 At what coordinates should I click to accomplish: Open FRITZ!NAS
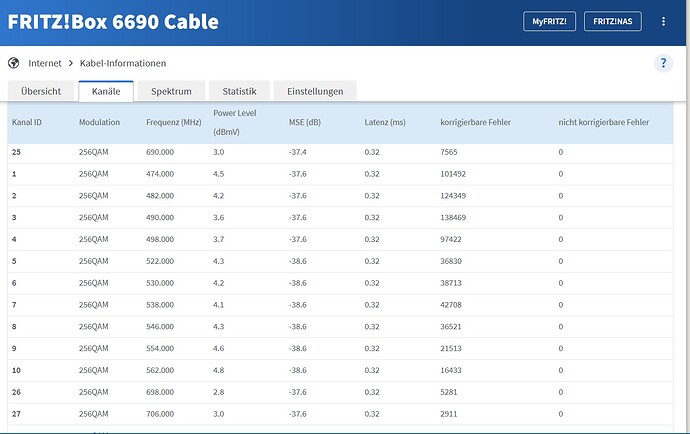[x=613, y=21]
